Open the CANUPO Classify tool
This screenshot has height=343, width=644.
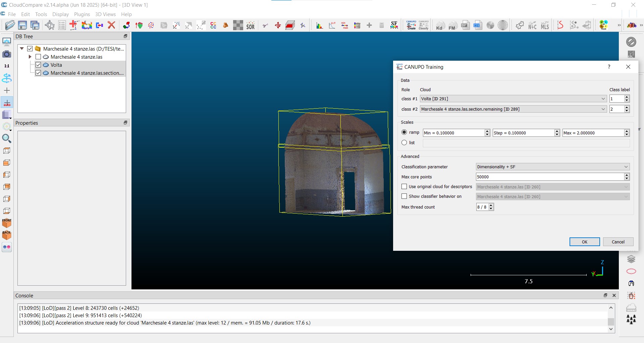point(424,25)
